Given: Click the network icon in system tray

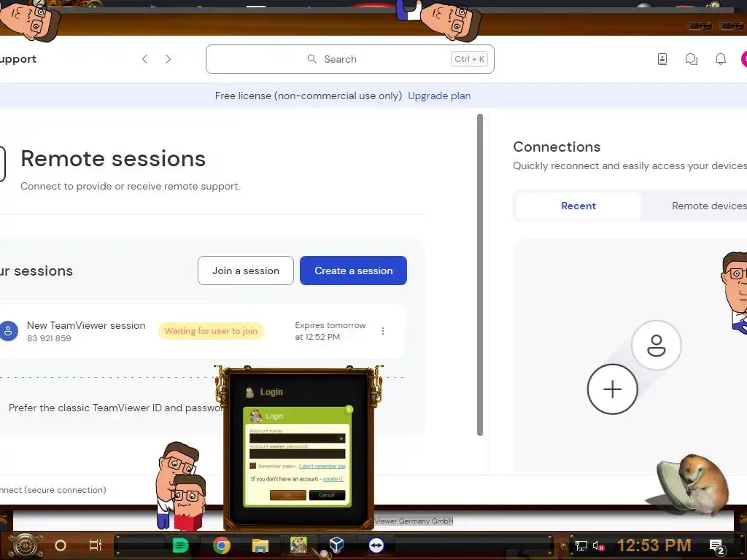Looking at the screenshot, I should click(x=581, y=545).
